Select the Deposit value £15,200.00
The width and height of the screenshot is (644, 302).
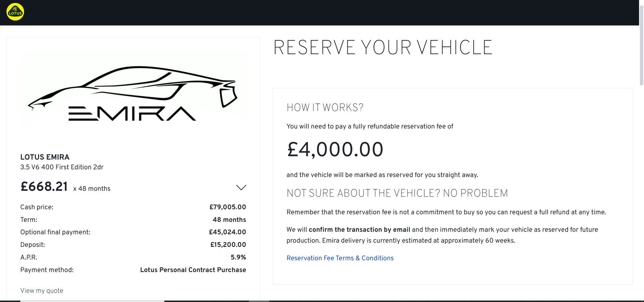[228, 245]
